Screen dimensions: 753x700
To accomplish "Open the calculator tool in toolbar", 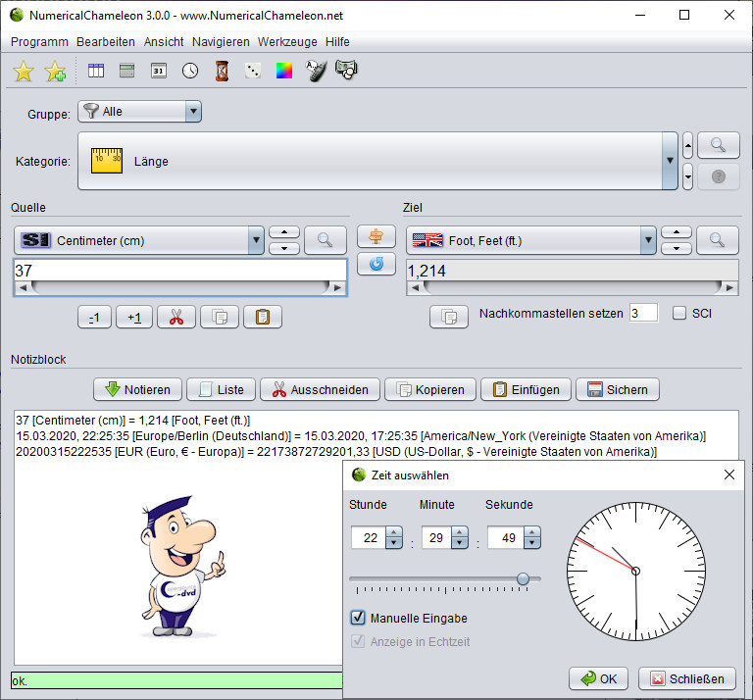I will (x=126, y=71).
